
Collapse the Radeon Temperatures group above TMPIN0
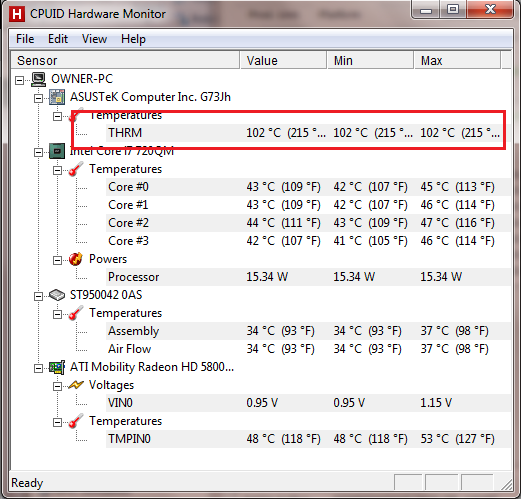[57, 422]
